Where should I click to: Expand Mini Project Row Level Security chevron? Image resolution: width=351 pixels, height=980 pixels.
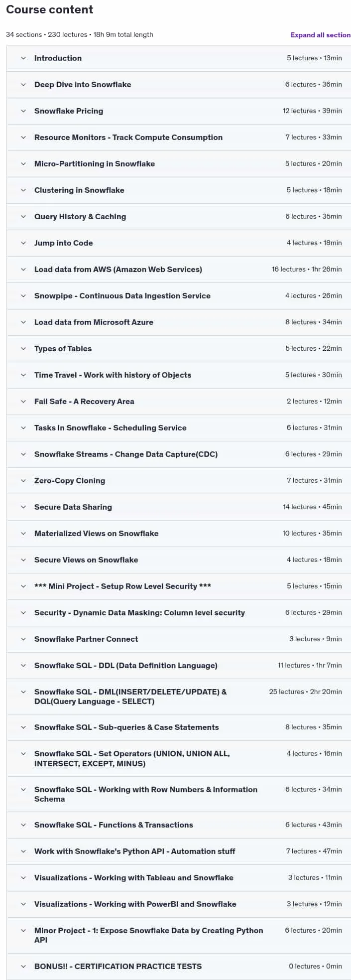(x=23, y=586)
